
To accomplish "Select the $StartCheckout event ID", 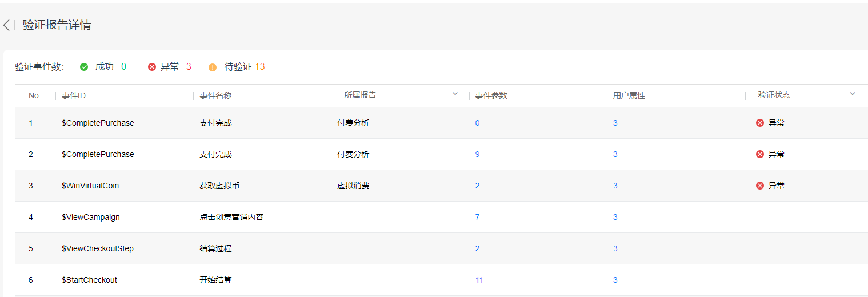I will tap(89, 280).
